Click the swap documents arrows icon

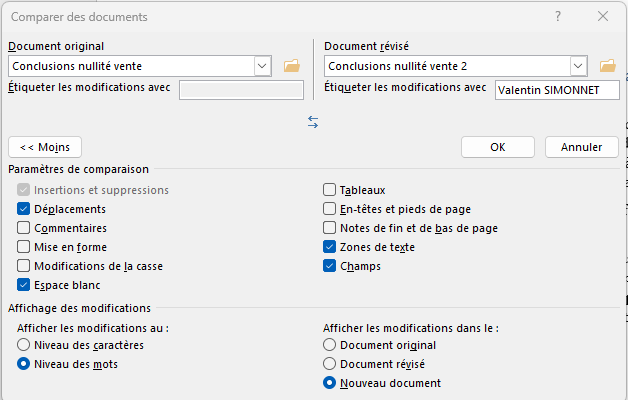313,121
